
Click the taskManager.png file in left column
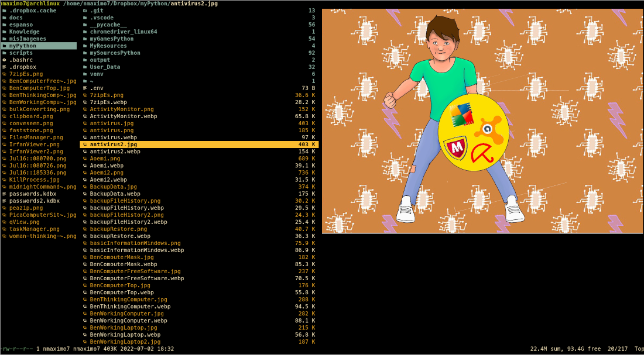click(x=34, y=229)
